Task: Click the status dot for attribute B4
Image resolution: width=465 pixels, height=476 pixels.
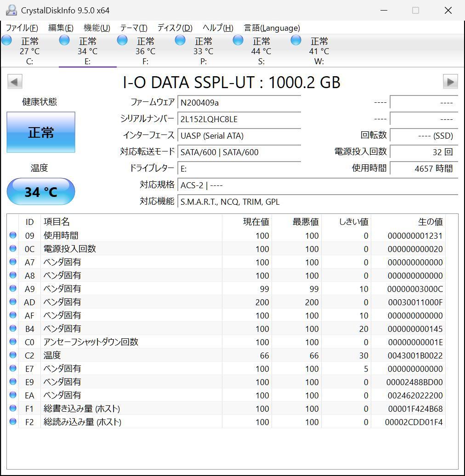Action: (x=13, y=328)
